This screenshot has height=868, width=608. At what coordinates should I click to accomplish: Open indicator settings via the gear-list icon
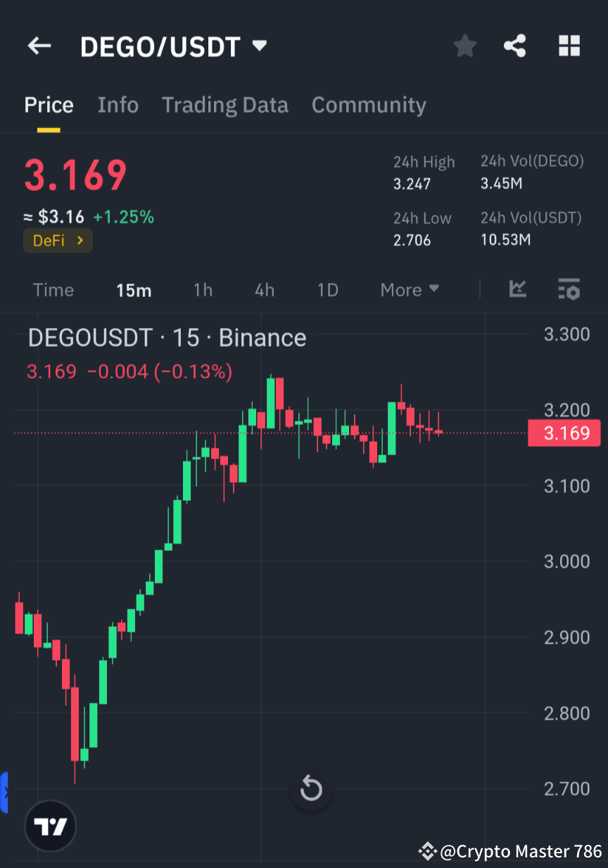pos(569,289)
